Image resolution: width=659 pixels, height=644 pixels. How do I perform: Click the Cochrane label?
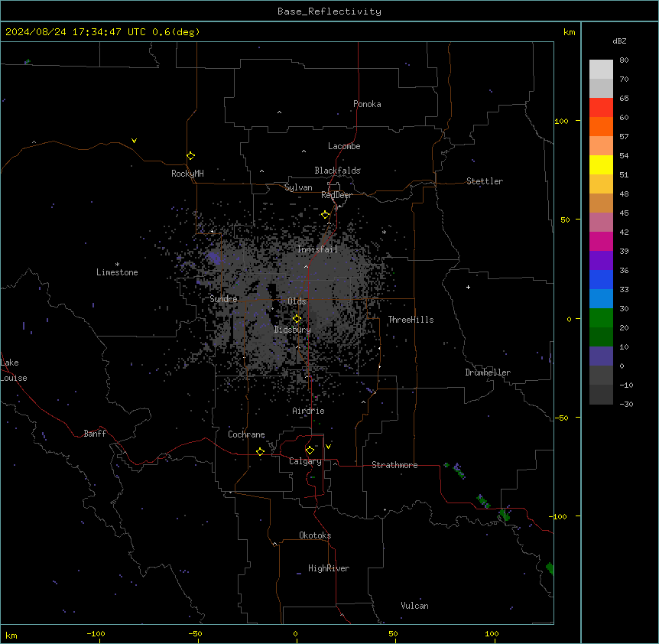[x=246, y=434]
